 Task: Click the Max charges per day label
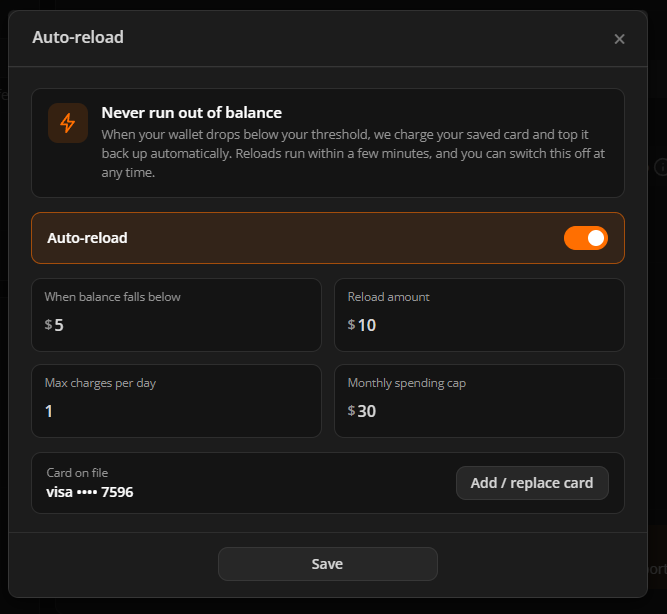(x=100, y=383)
